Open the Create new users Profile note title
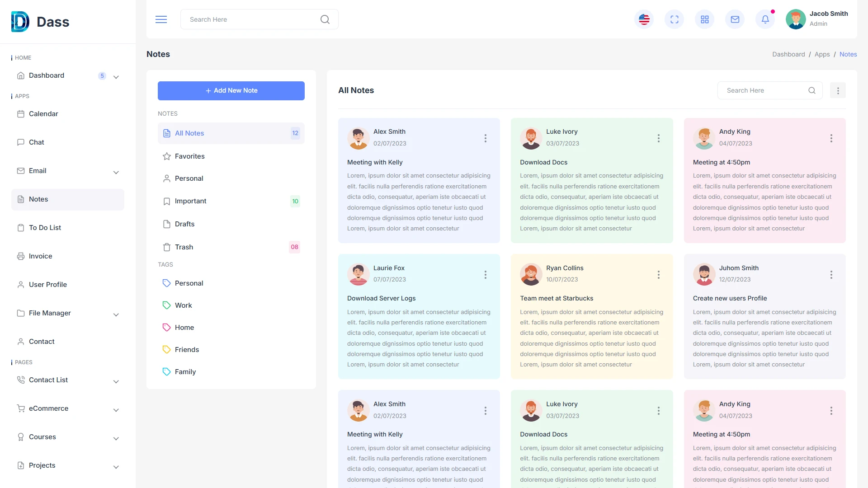This screenshot has height=488, width=868. tap(730, 298)
